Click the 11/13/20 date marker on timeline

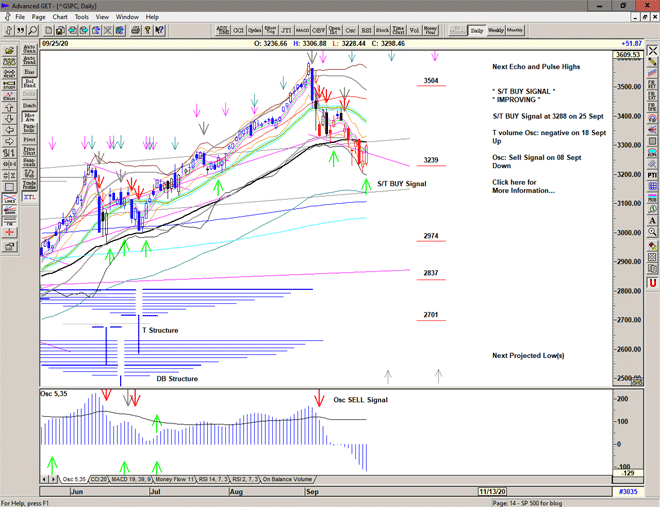pyautogui.click(x=492, y=491)
